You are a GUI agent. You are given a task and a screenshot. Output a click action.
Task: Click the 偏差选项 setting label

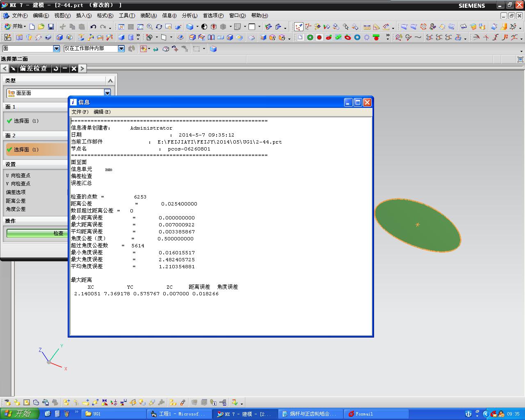click(x=16, y=192)
